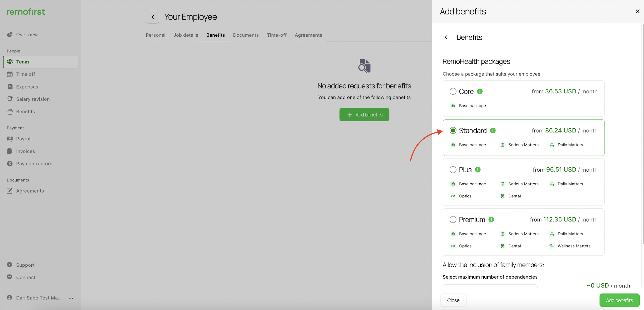Click the Payroll money icon
This screenshot has height=310, width=644.
tap(10, 139)
